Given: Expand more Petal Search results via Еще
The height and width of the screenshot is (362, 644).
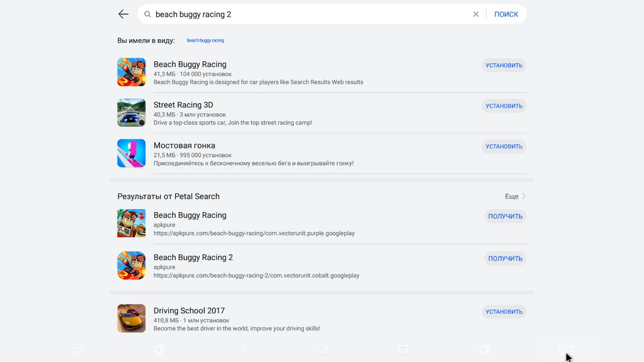Looking at the screenshot, I should (x=516, y=196).
